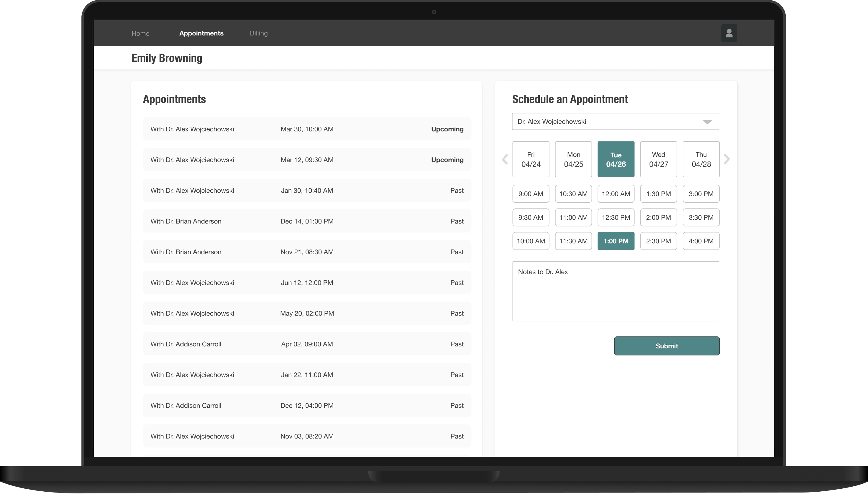Switch to the Appointments tab
The height and width of the screenshot is (494, 868).
pos(201,33)
